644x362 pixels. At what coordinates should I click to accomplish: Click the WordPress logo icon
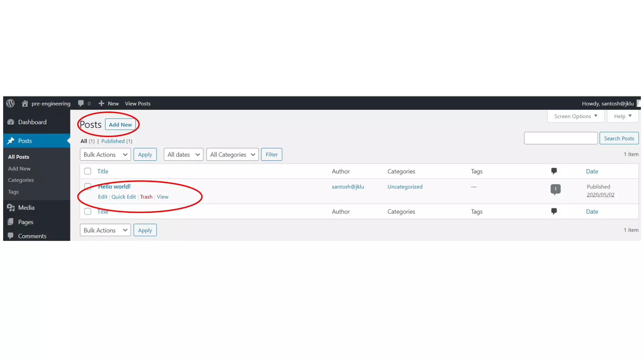(x=10, y=103)
